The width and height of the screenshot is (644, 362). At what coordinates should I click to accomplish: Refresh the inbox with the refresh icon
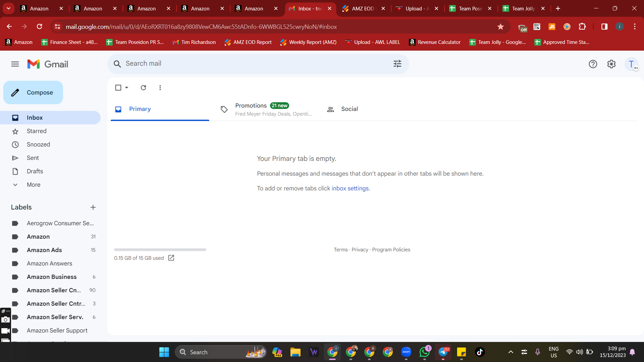143,87
